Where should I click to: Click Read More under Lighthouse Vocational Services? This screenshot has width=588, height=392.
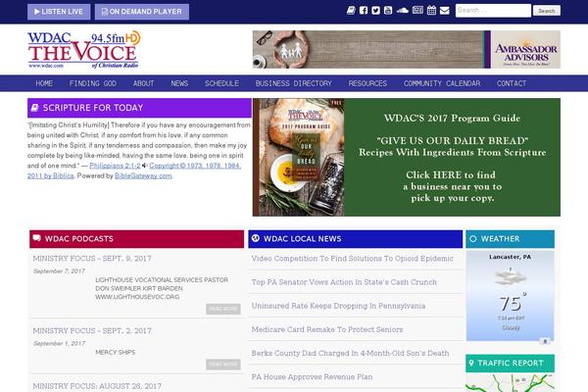click(223, 309)
